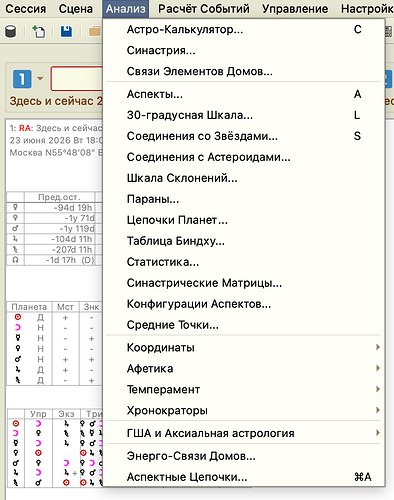The width and height of the screenshot is (394, 500).
Task: Expand the Хронократоры submenu
Action: [x=244, y=410]
